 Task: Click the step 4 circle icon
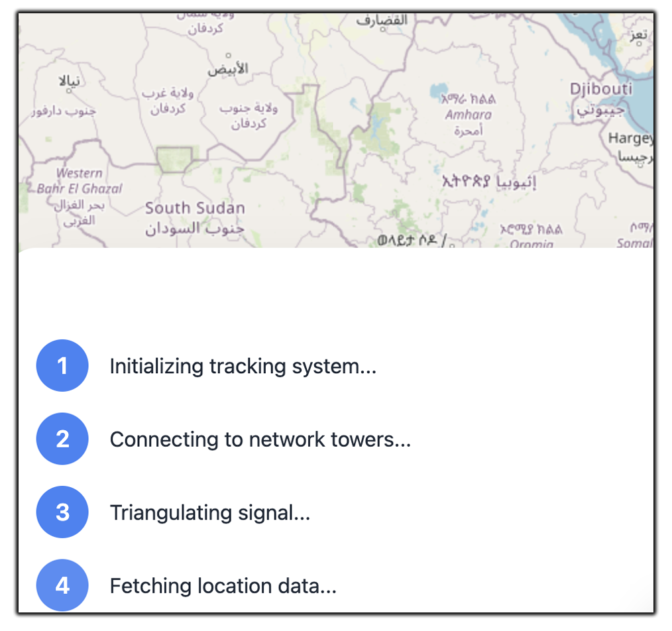[62, 585]
